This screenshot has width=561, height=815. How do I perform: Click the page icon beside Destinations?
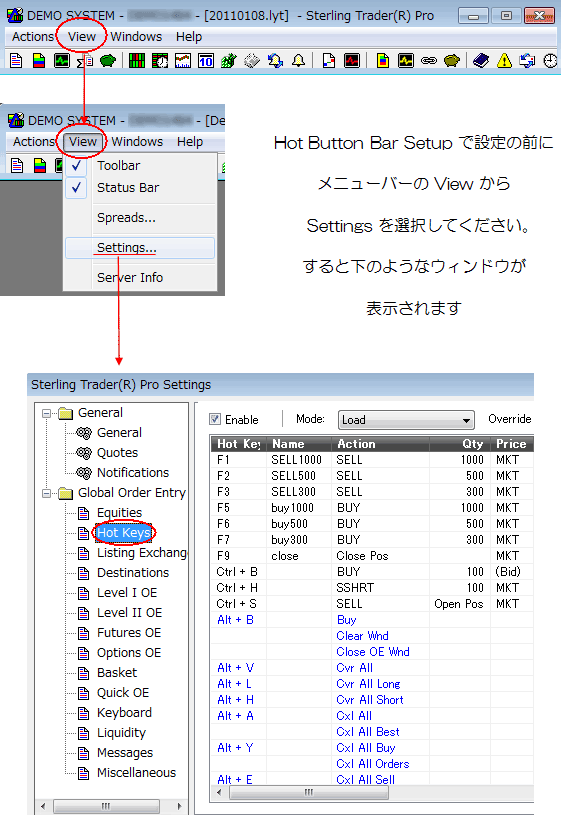[x=83, y=573]
